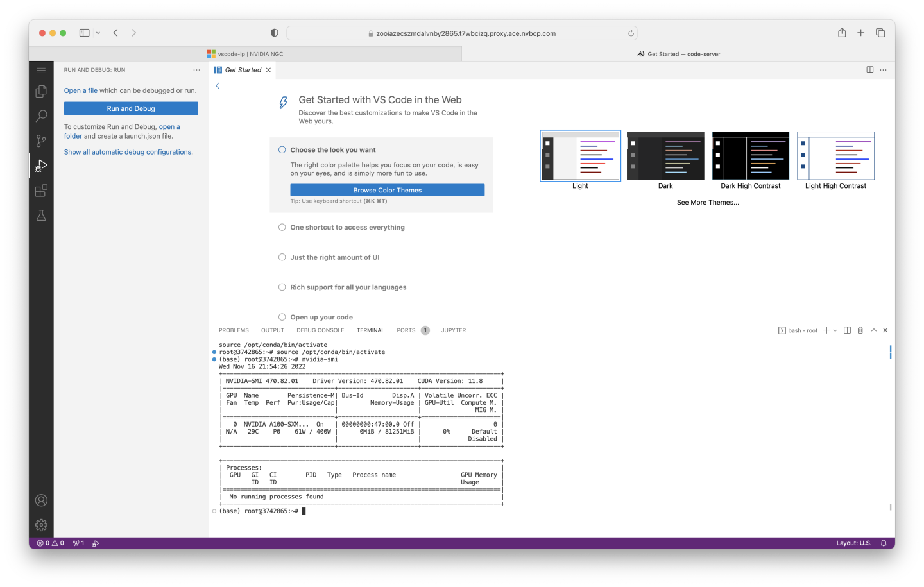The height and width of the screenshot is (587, 924).
Task: Open the Source Control view
Action: tap(41, 141)
